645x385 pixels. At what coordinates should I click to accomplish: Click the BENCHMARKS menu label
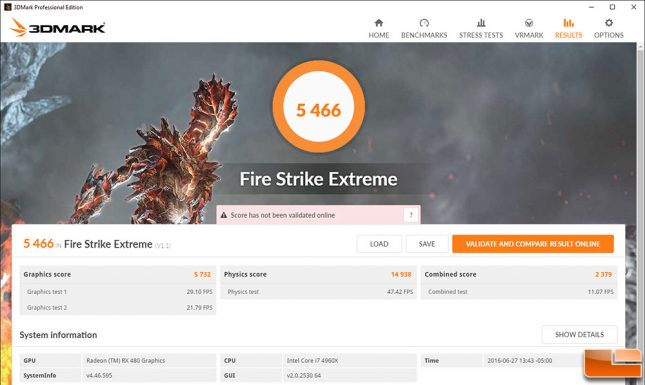click(424, 35)
